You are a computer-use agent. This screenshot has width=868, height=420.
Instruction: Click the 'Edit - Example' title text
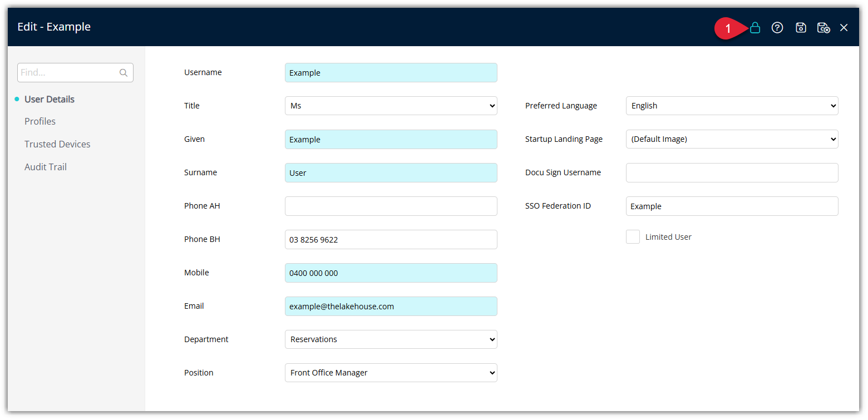tap(54, 27)
